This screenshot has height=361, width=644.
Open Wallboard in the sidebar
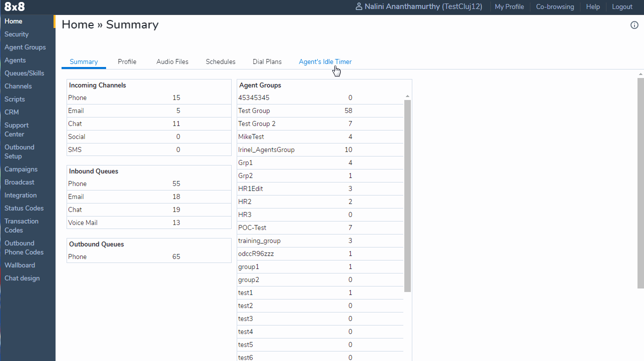pos(20,265)
